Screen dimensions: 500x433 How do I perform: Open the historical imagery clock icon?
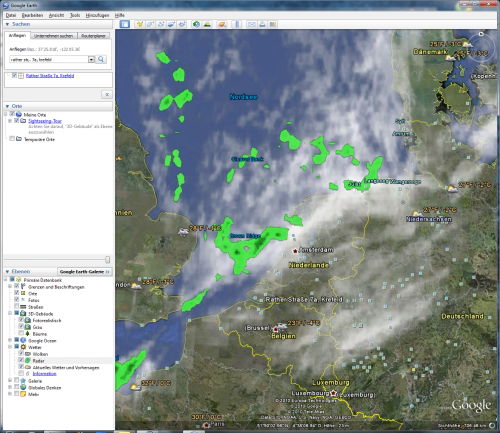(196, 24)
